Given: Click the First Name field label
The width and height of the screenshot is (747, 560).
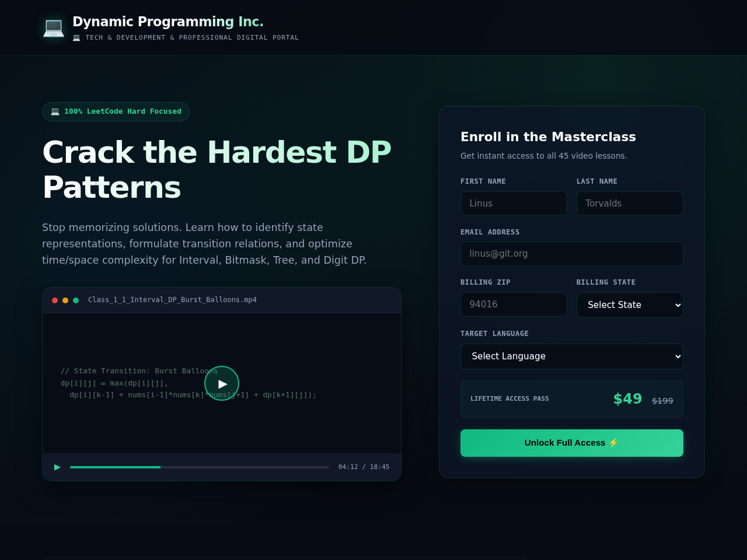Looking at the screenshot, I should (483, 181).
